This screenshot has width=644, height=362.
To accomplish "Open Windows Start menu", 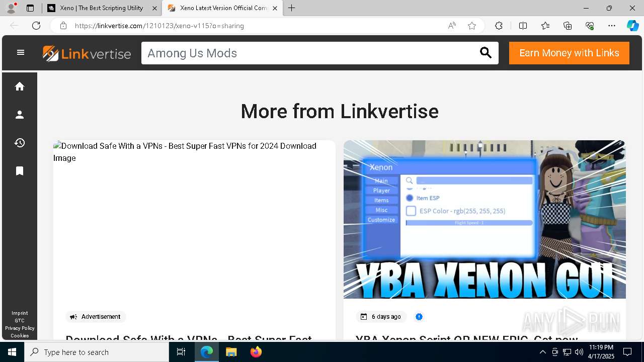I will tap(12, 352).
